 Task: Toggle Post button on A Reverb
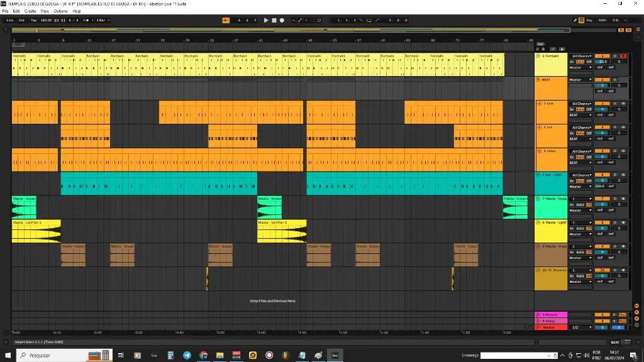click(623, 315)
